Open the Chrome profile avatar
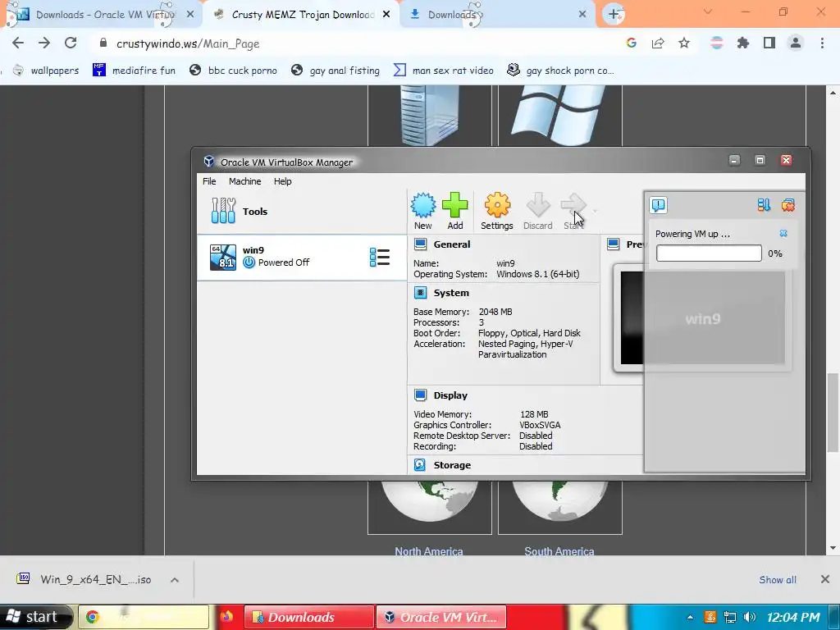The width and height of the screenshot is (840, 630). (796, 43)
